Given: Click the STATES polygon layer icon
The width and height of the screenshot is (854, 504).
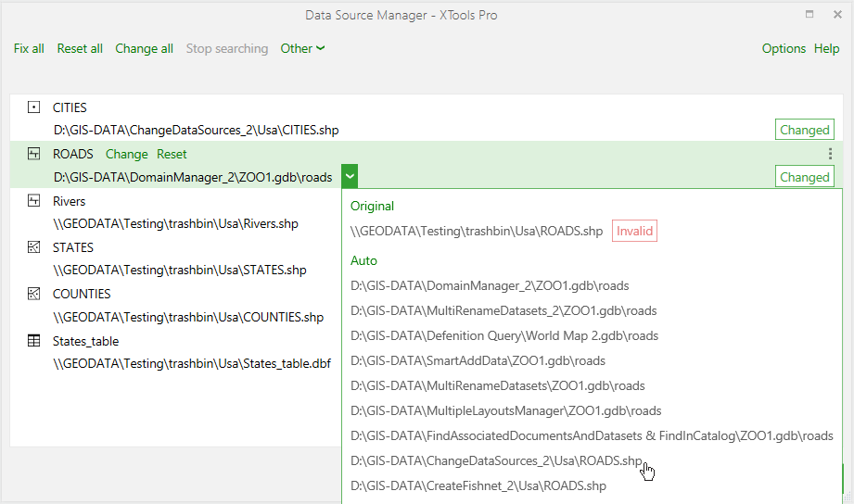Looking at the screenshot, I should click(x=33, y=247).
